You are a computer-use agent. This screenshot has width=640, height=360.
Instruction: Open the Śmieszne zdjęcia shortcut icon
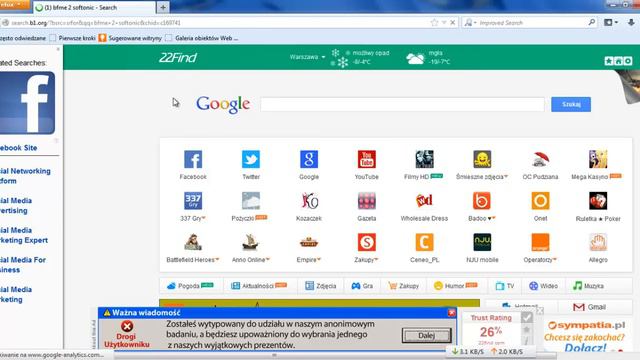(x=482, y=159)
